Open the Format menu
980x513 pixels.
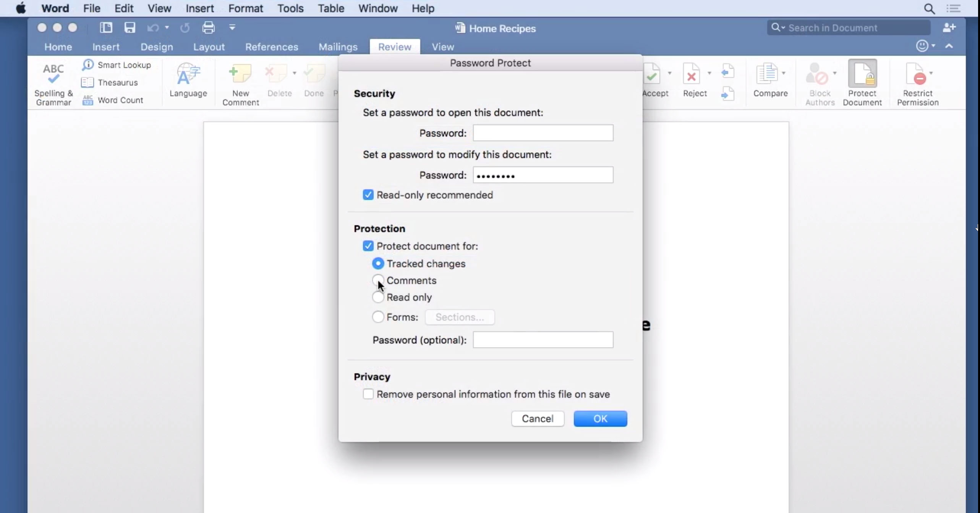(246, 8)
